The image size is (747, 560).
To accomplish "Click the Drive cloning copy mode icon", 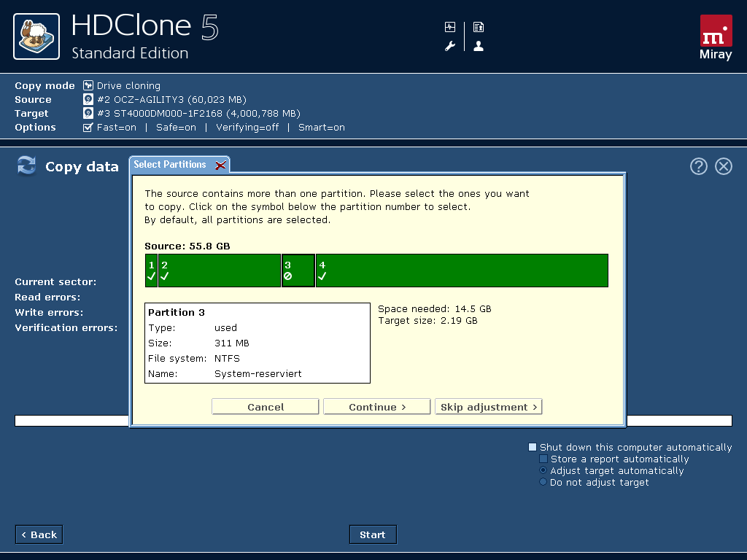I will tap(88, 86).
